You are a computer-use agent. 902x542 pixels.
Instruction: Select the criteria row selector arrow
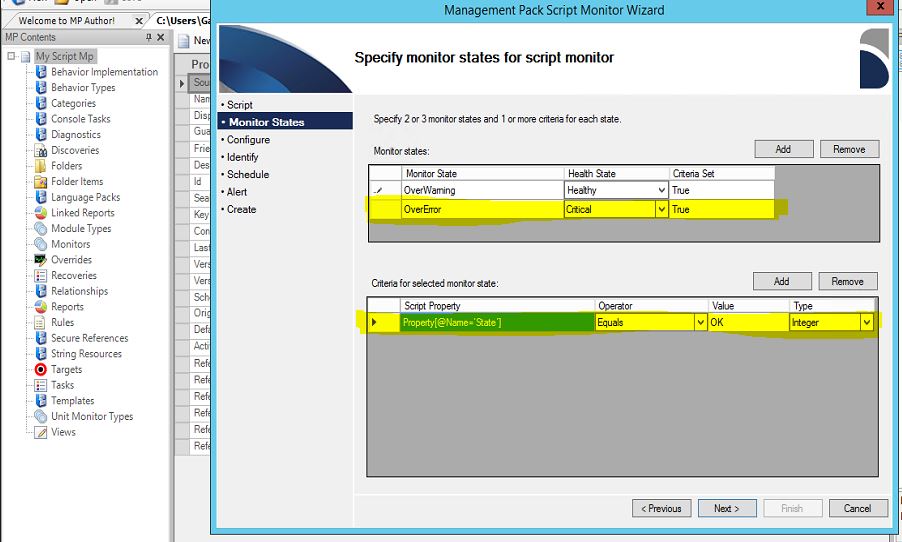coord(384,323)
